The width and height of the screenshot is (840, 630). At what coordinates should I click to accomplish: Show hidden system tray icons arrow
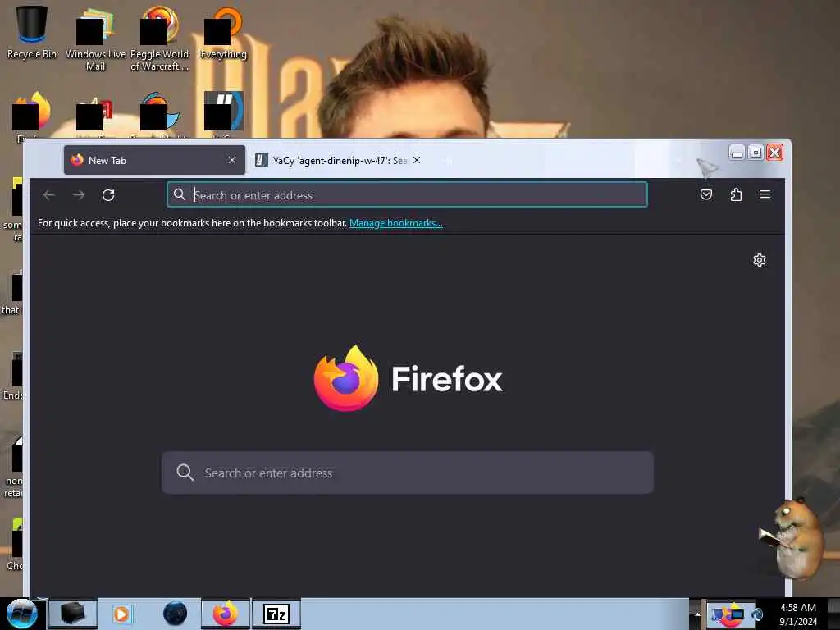697,614
